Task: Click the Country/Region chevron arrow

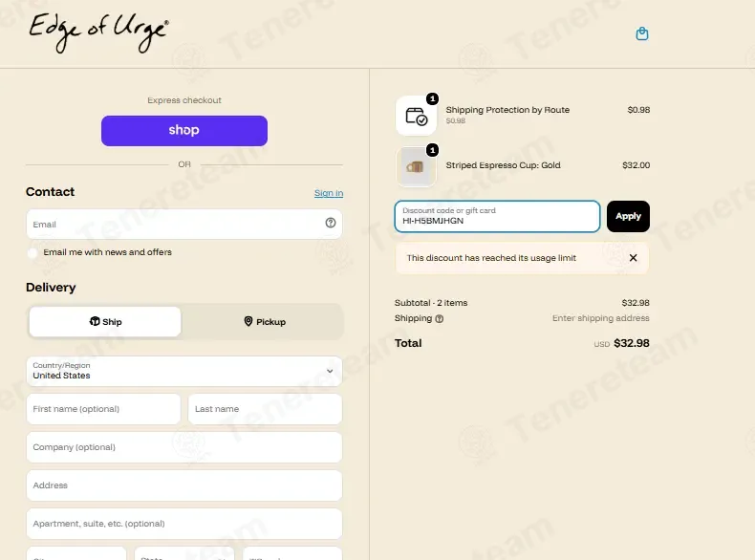Action: pos(330,371)
